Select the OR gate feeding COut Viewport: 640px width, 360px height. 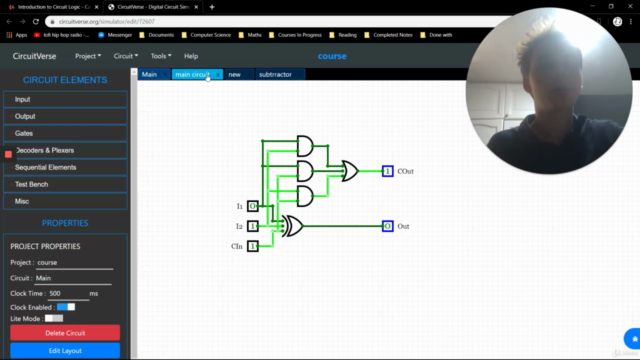click(x=350, y=171)
